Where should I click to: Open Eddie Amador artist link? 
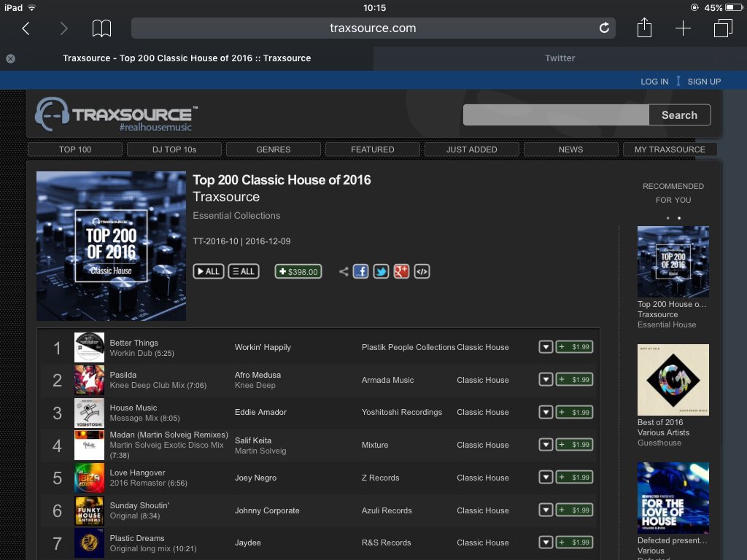[260, 413]
